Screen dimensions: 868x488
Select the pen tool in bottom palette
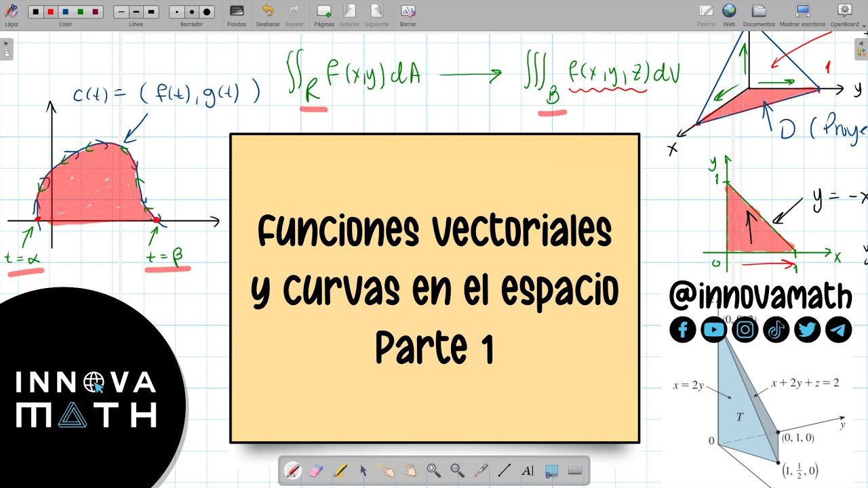click(293, 470)
